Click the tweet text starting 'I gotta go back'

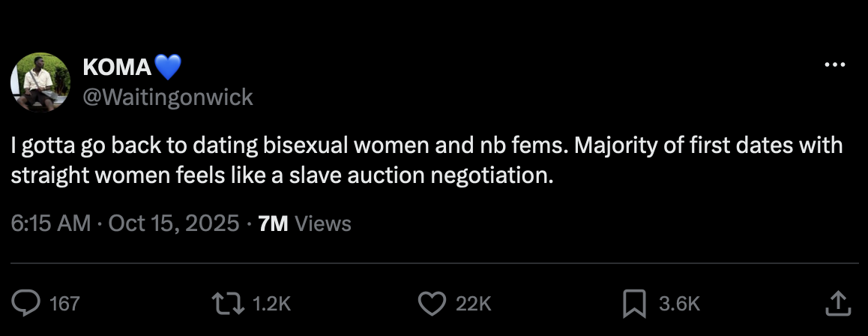point(427,160)
